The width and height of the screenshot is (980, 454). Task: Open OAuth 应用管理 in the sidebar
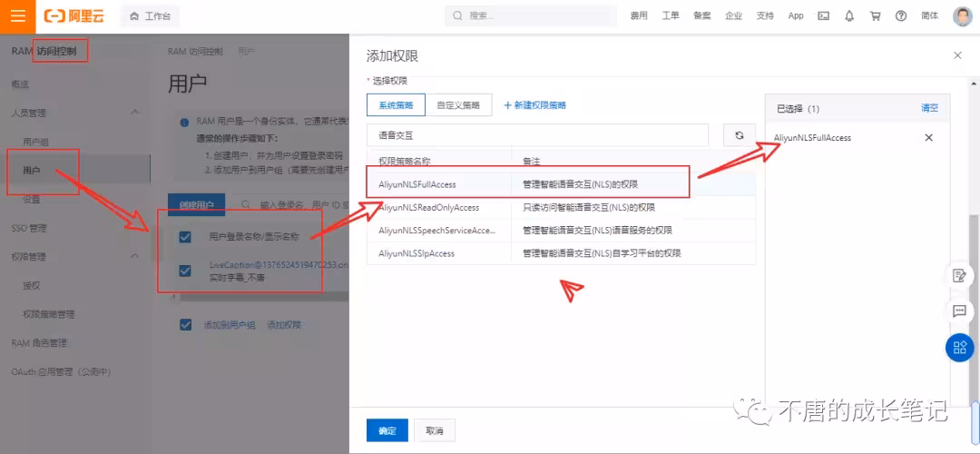click(61, 371)
